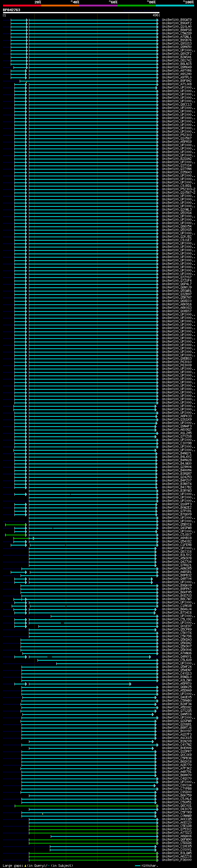
Task: Open hit UniRef100_B9GWT9
Action: (x=176, y=20)
